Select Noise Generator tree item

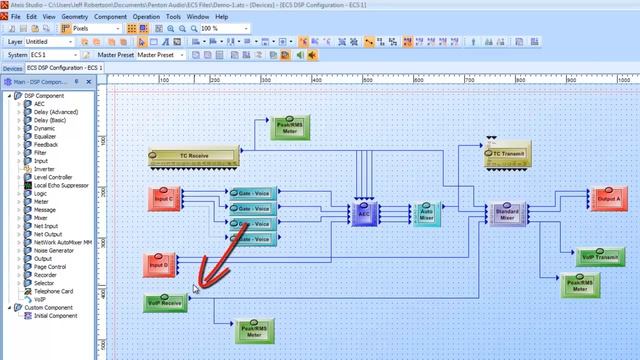point(53,251)
